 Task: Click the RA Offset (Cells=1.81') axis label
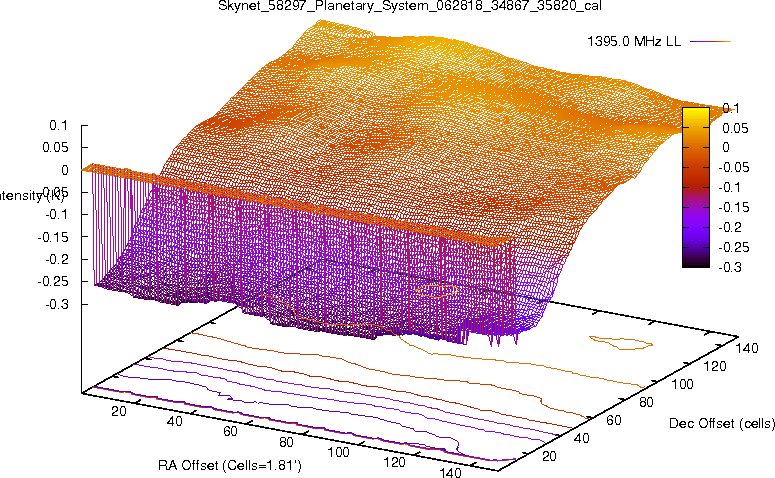pos(230,465)
